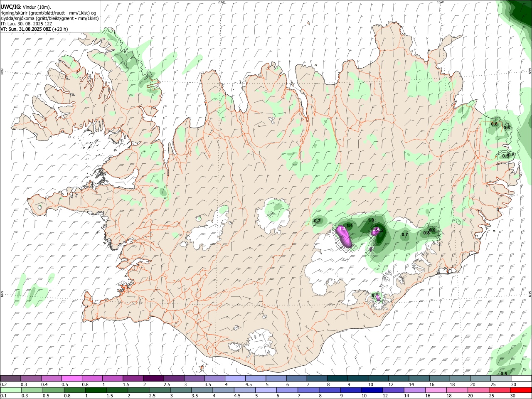Click the light pink swatch labeled 16 in lower legend row
532x399 pixels.
pyautogui.click(x=436, y=390)
